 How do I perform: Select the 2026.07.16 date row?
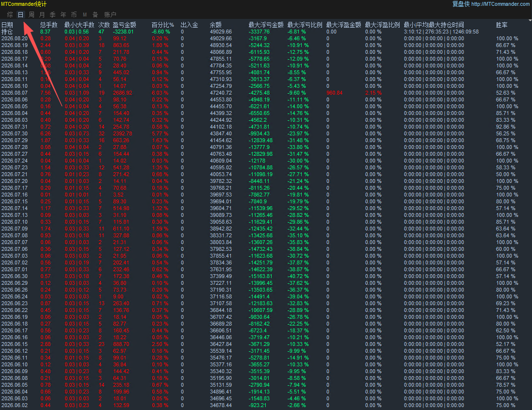point(15,195)
